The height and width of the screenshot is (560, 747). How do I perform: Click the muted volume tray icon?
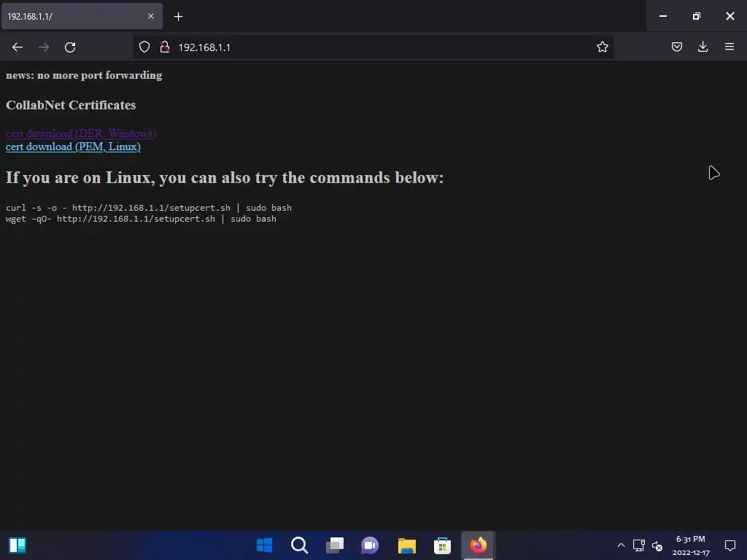pos(657,545)
